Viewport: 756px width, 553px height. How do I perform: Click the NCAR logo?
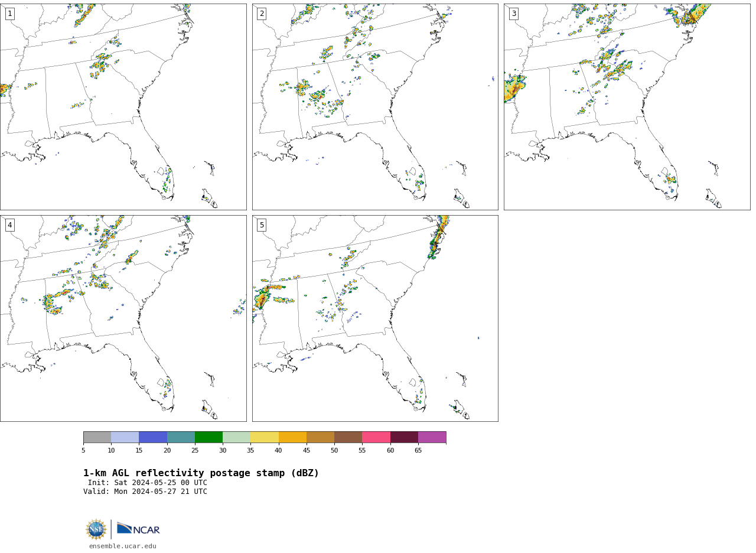[138, 529]
